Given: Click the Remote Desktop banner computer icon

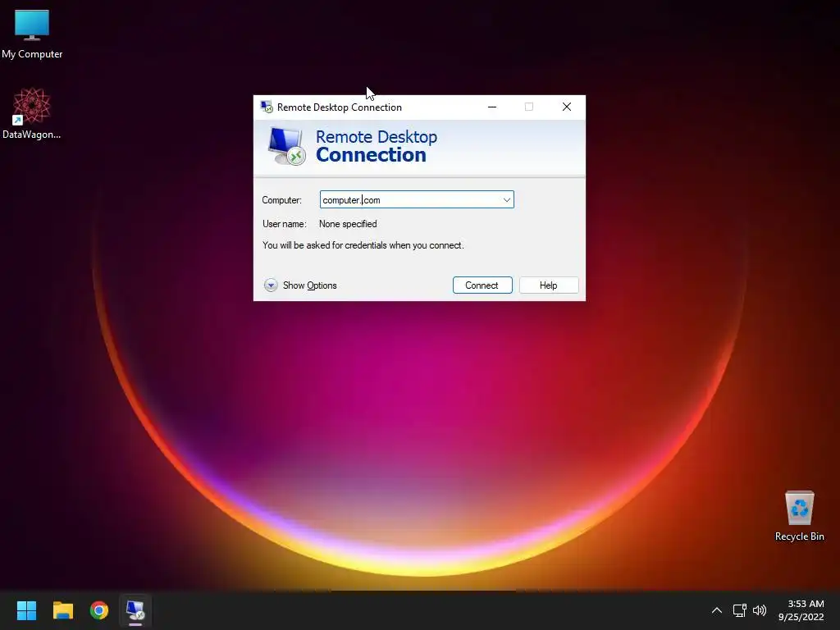Looking at the screenshot, I should (x=286, y=146).
